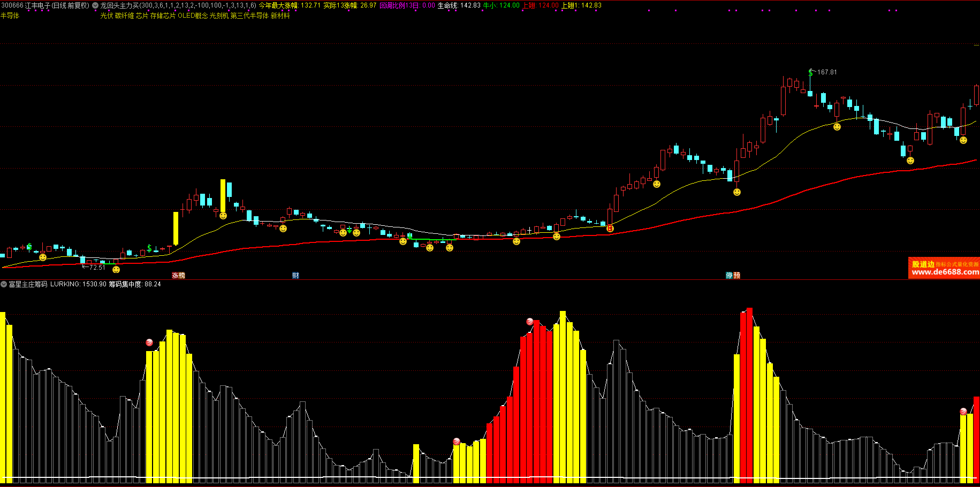Click the 涨榜 event tag on timeline
Image resolution: width=980 pixels, height=487 pixels.
[178, 275]
